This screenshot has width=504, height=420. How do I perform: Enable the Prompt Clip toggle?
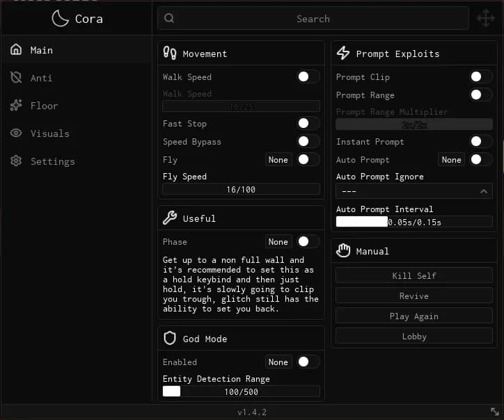tap(481, 76)
